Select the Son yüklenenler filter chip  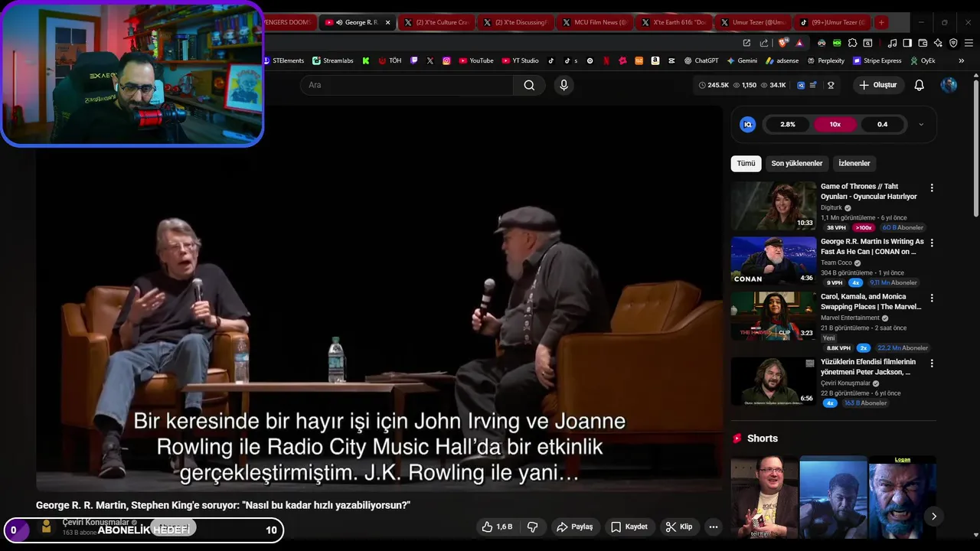(797, 163)
